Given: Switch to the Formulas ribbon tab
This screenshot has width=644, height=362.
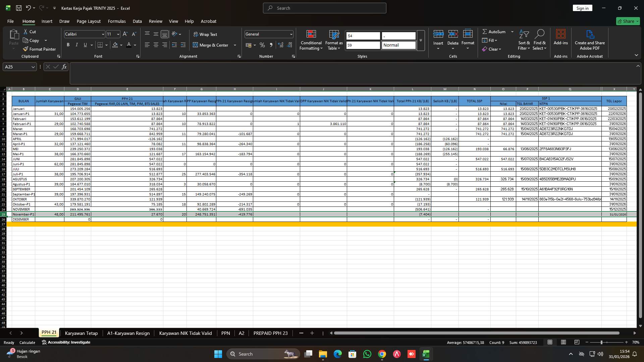Looking at the screenshot, I should (x=116, y=21).
